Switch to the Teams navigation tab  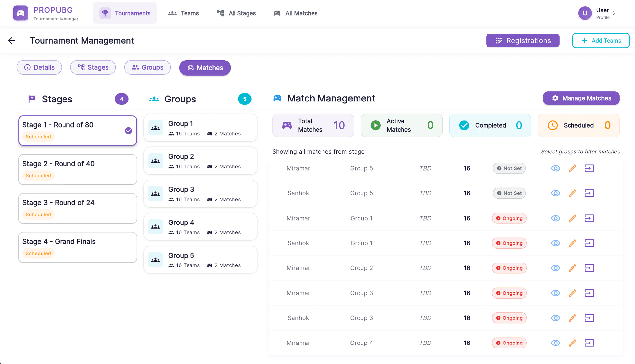[184, 13]
